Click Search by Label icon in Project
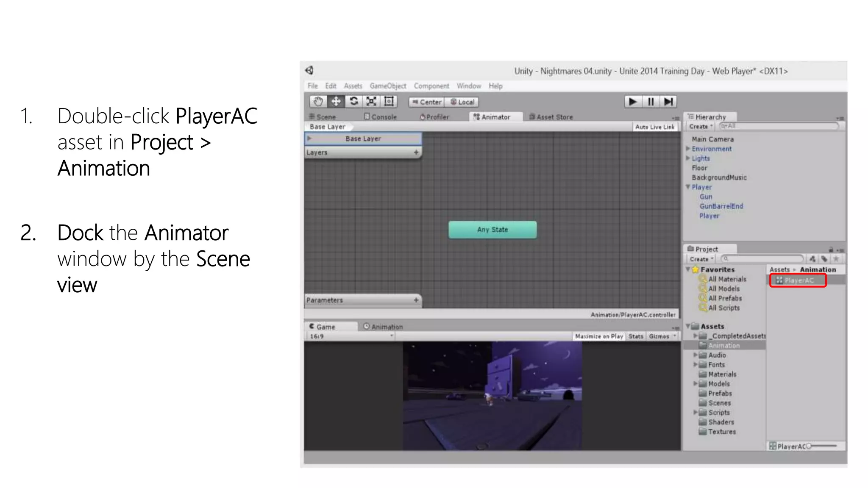Image resolution: width=868 pixels, height=488 pixels. (x=824, y=259)
